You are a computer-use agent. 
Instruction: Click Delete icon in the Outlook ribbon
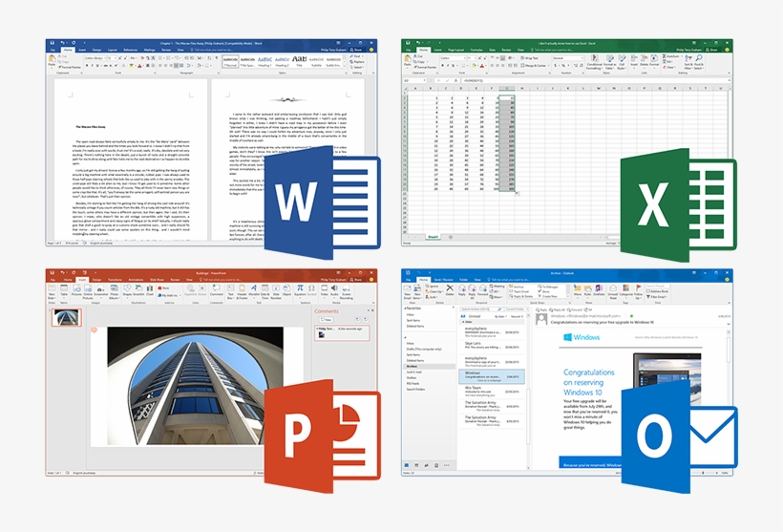[x=450, y=290]
